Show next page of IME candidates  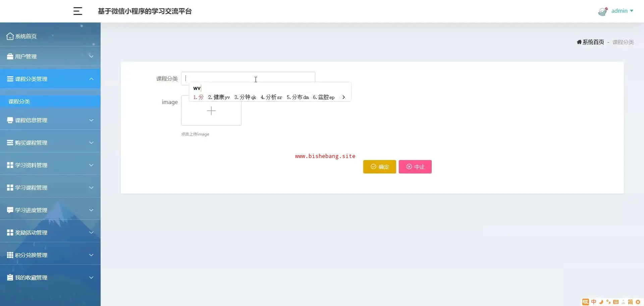(343, 97)
